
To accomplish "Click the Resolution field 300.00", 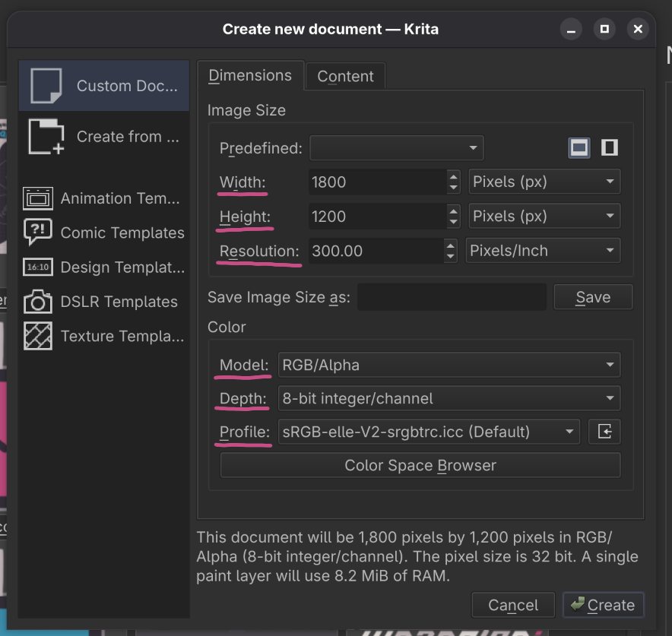I will (x=376, y=251).
